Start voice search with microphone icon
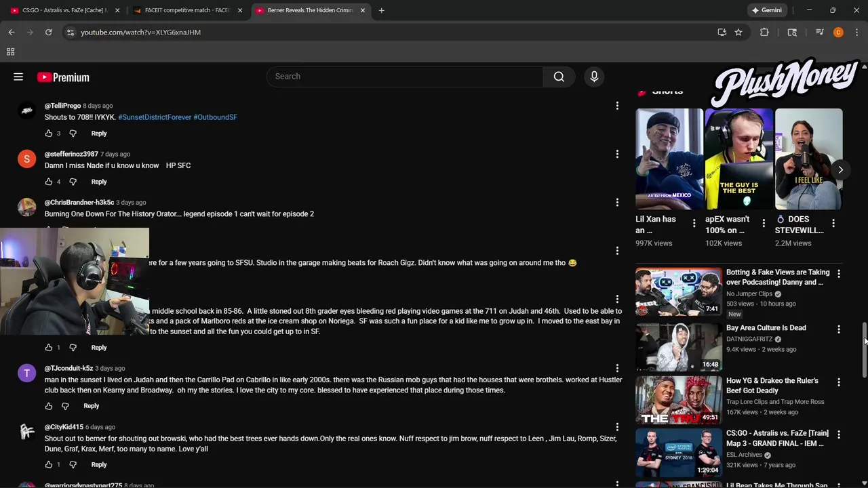 594,77
